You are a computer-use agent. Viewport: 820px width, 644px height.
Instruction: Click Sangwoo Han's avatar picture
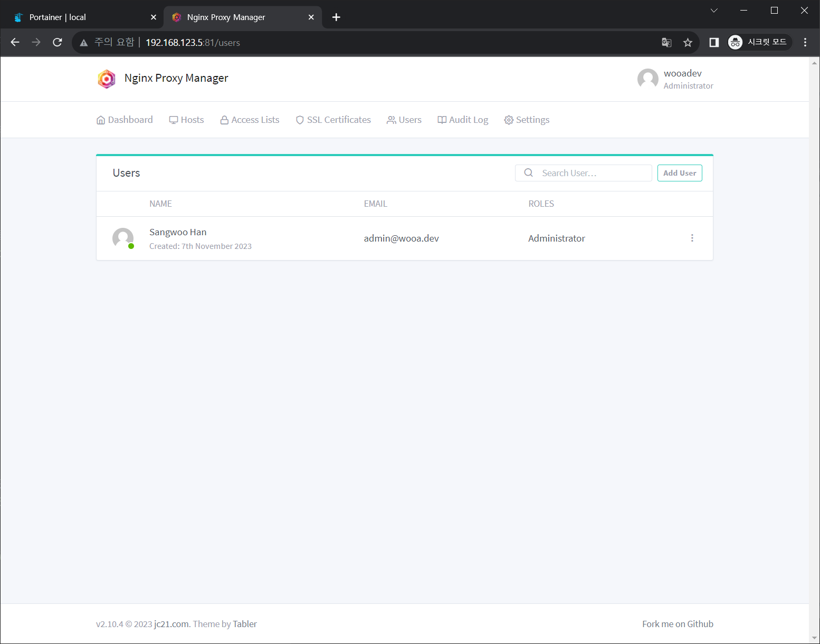tap(123, 238)
